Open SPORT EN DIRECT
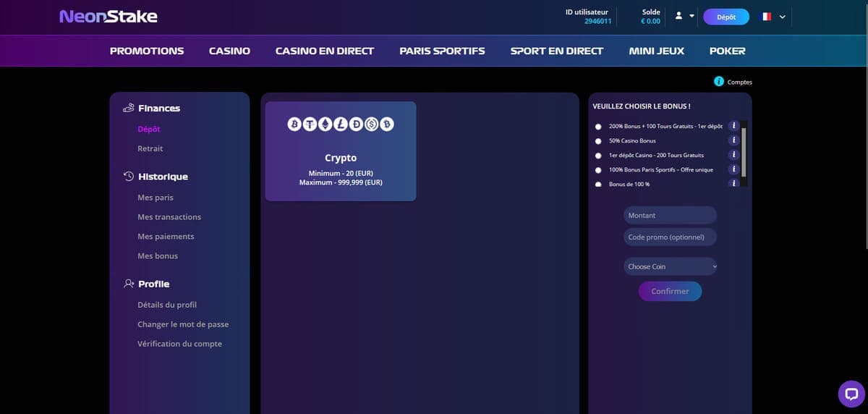The width and height of the screenshot is (868, 414). tap(557, 51)
